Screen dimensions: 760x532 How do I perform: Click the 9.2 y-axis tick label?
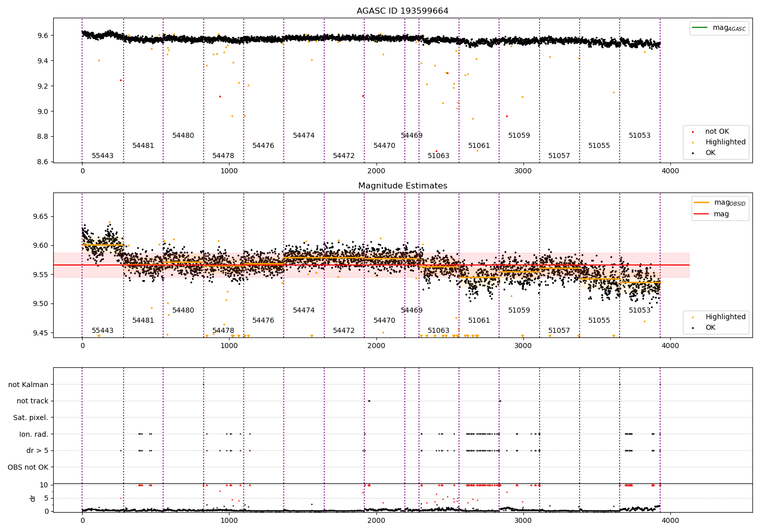point(43,86)
